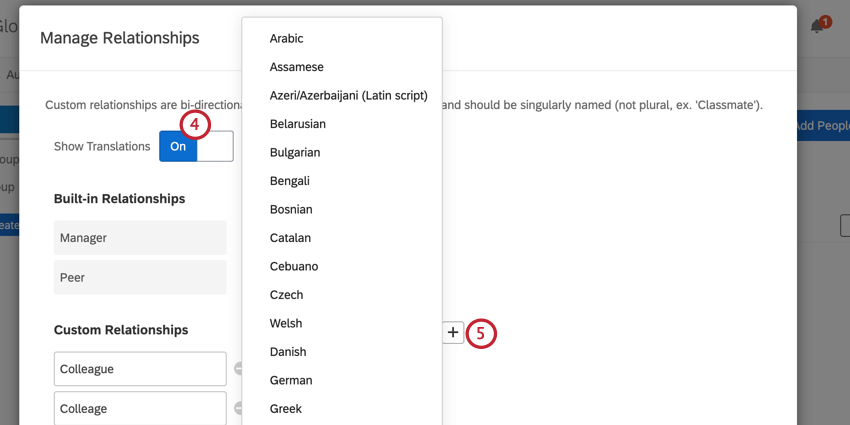
Task: Select Azeri/Azerbaijani (Latin script) option
Action: tap(348, 95)
